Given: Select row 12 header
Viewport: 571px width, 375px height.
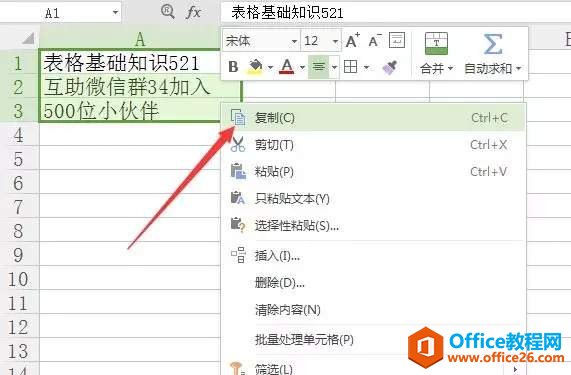Looking at the screenshot, I should (19, 327).
